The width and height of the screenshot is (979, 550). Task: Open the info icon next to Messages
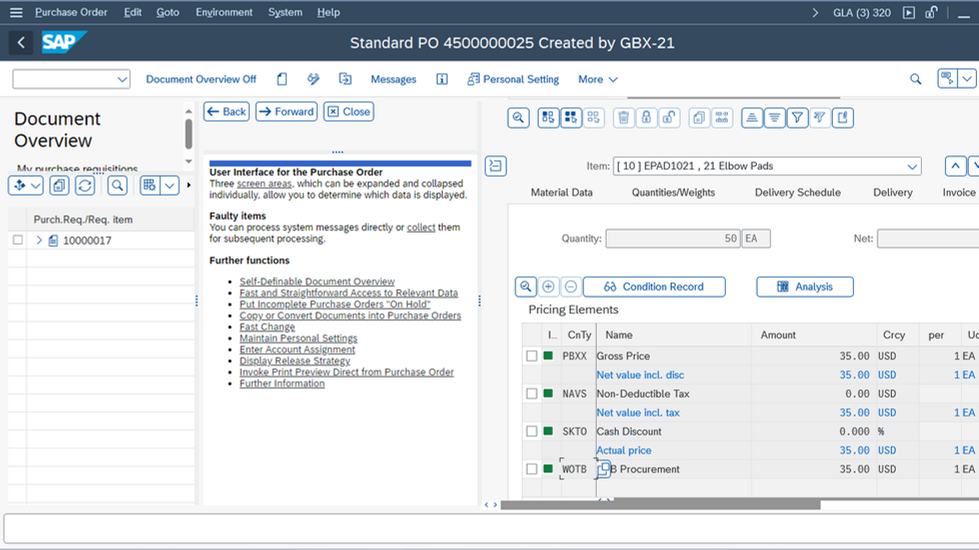441,79
